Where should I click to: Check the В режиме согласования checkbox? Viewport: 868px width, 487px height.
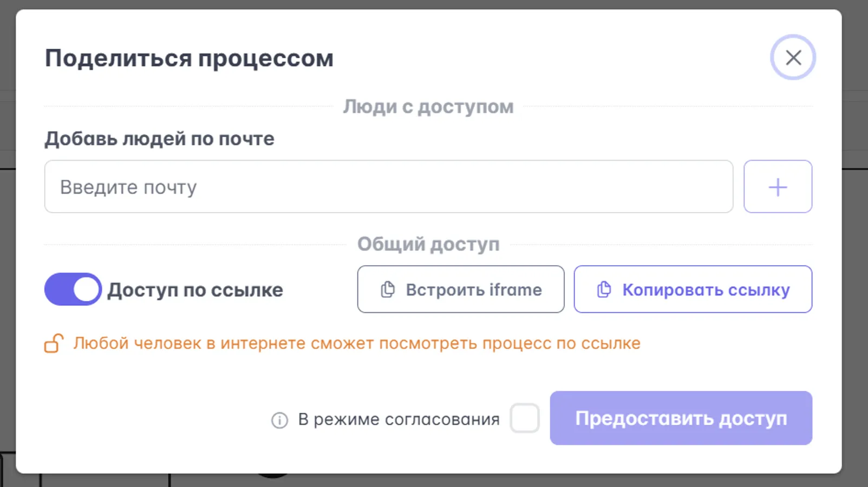pos(524,418)
